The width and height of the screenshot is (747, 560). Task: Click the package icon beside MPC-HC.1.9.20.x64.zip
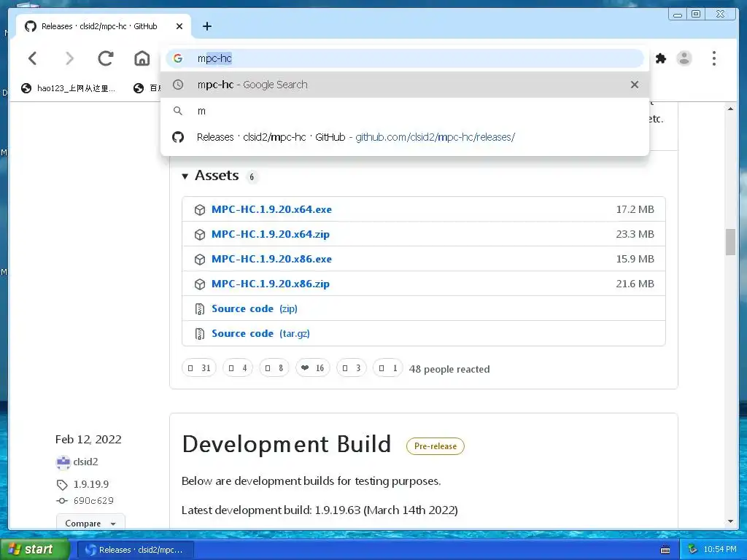[x=200, y=234]
